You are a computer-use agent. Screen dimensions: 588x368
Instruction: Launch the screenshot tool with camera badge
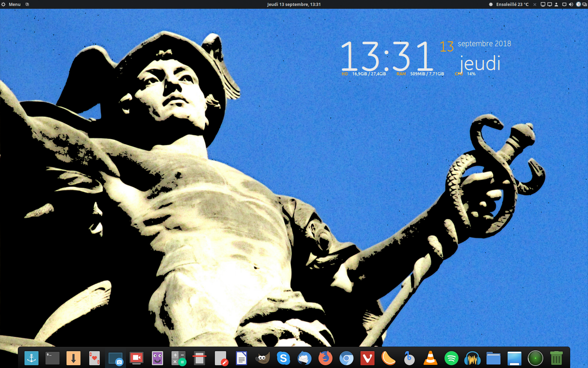pyautogui.click(x=115, y=358)
